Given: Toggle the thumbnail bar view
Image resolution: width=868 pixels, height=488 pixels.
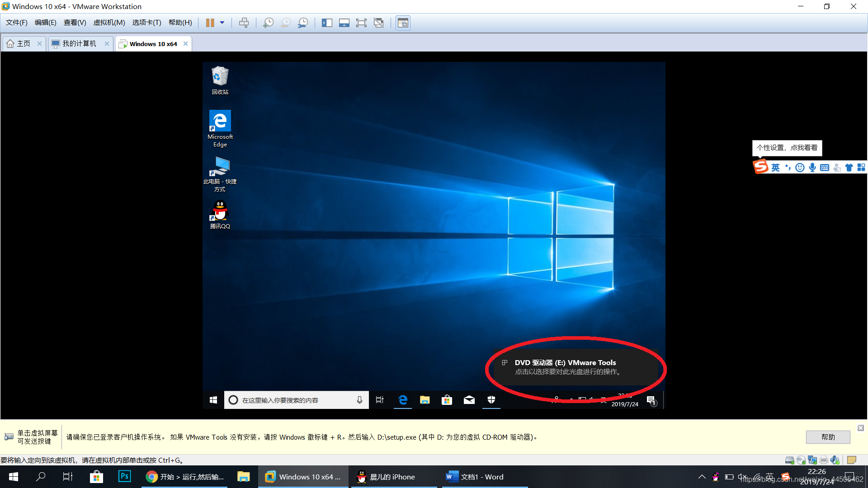Looking at the screenshot, I should coord(344,23).
